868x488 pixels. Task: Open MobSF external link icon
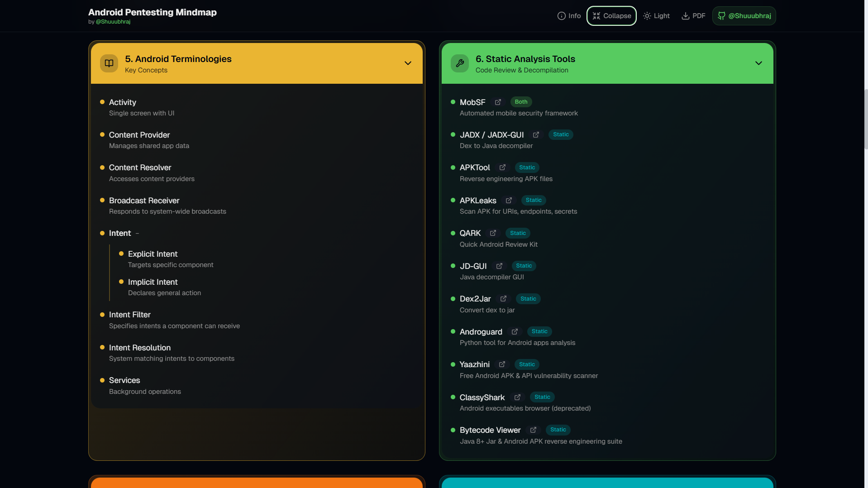pos(498,102)
